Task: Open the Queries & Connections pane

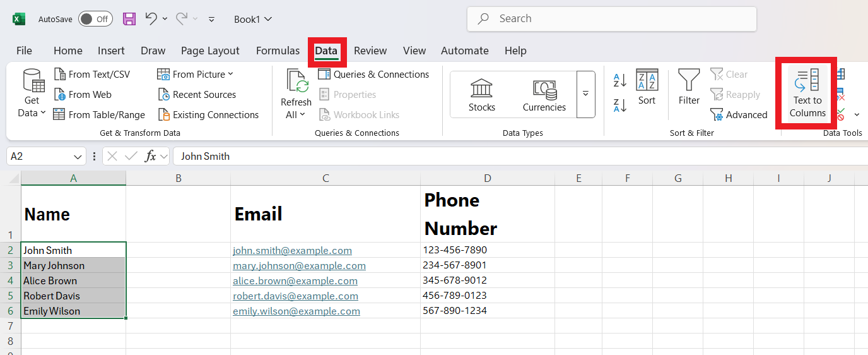Action: [373, 75]
